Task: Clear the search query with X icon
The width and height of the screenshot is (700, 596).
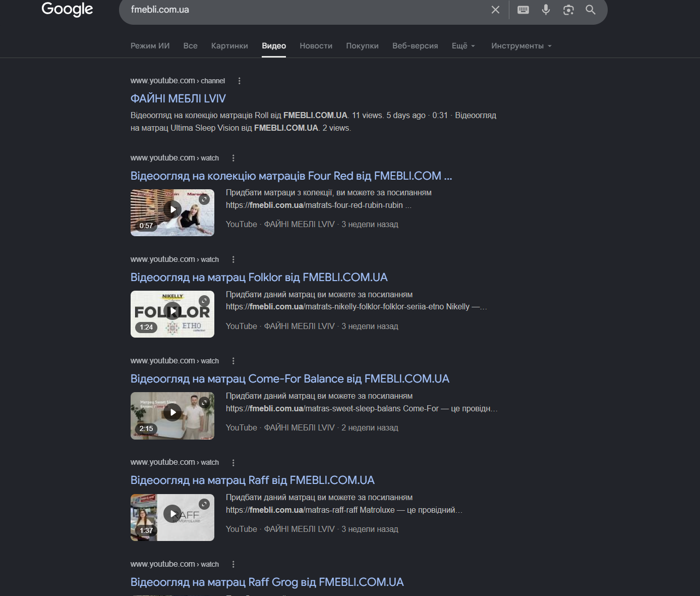Action: pos(495,10)
